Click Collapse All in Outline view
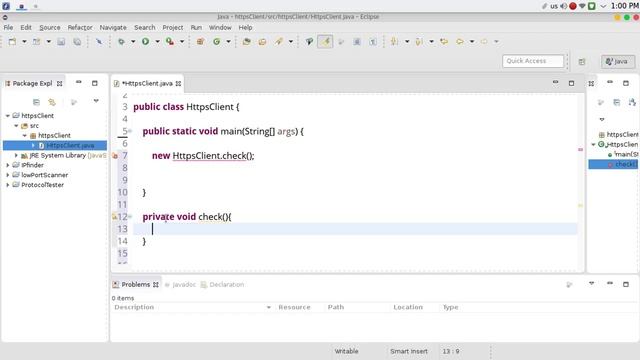This screenshot has width=640, height=360. point(617,102)
